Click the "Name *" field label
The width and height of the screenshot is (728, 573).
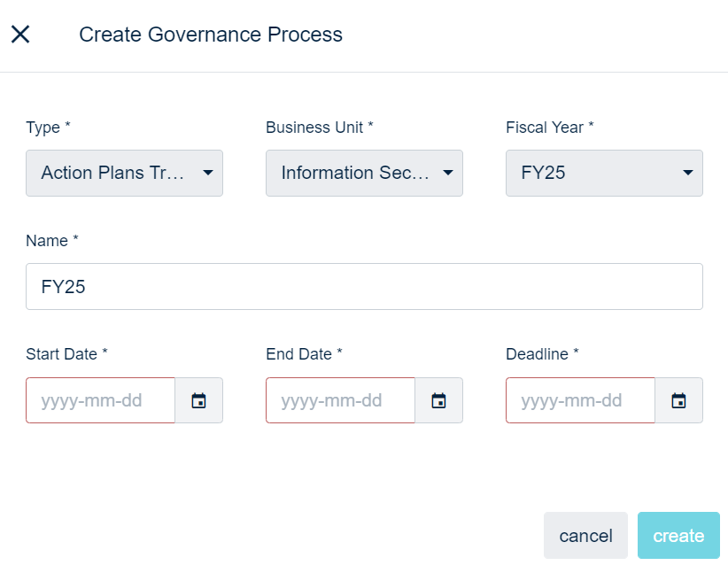point(52,241)
